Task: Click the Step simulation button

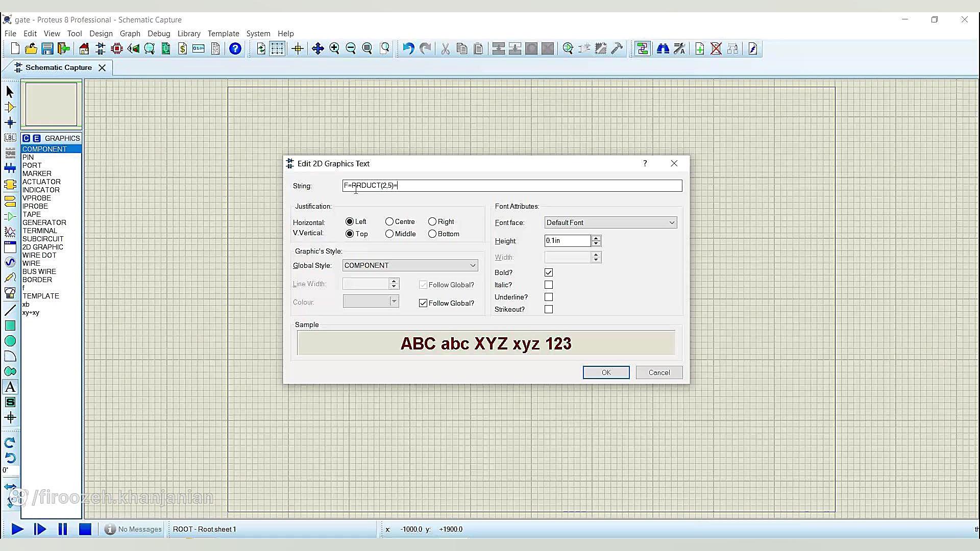Action: pyautogui.click(x=40, y=529)
